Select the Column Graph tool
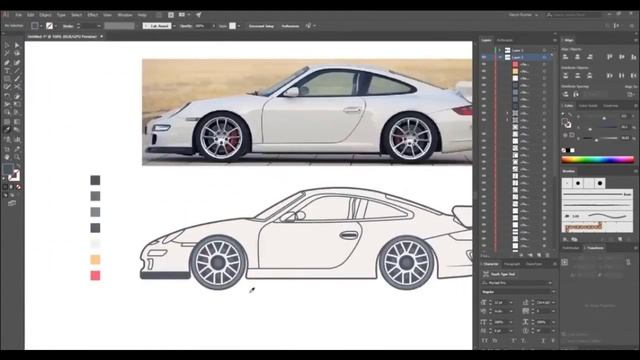This screenshot has width=640, height=360. coord(17,139)
